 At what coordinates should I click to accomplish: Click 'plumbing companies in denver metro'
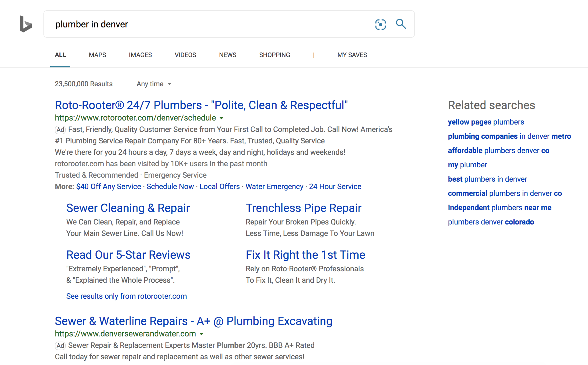[x=509, y=136]
